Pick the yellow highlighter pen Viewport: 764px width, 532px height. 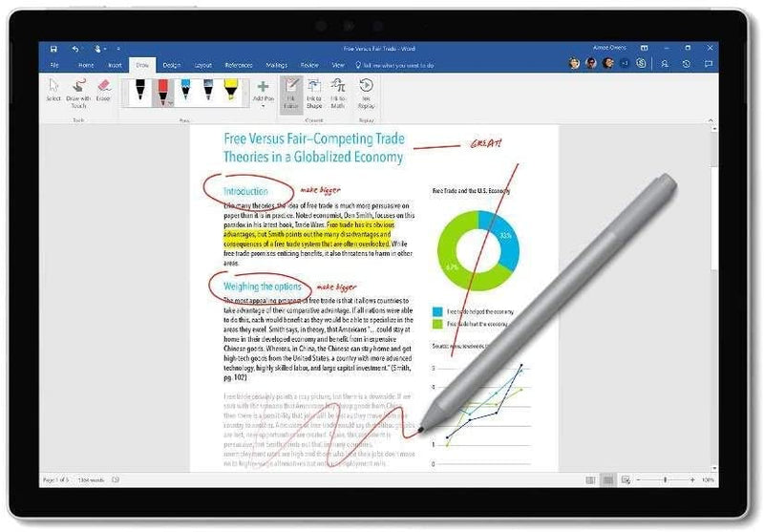tap(231, 89)
